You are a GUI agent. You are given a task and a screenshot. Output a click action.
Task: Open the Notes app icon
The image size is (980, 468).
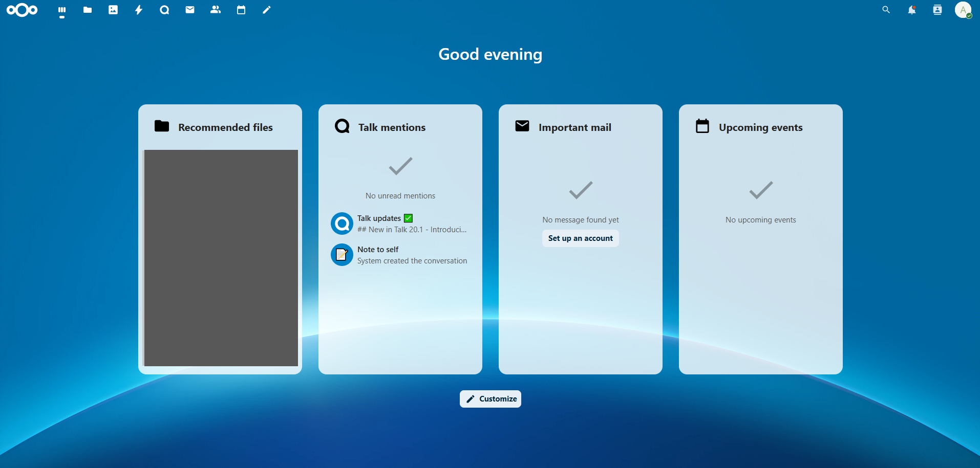266,10
